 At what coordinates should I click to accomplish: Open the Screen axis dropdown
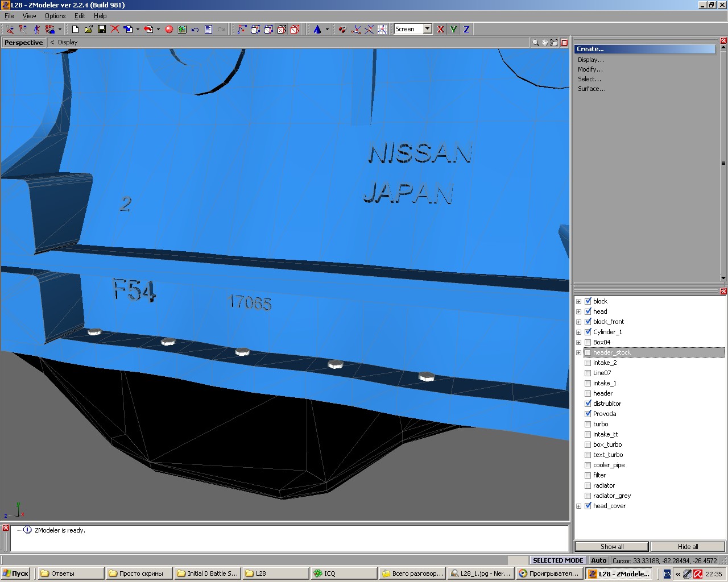click(x=427, y=29)
